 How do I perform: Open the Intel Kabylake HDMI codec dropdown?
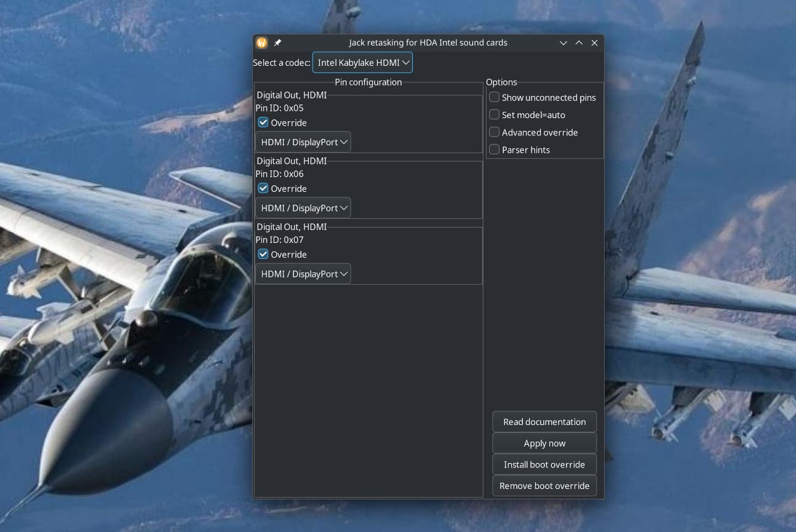pos(362,63)
